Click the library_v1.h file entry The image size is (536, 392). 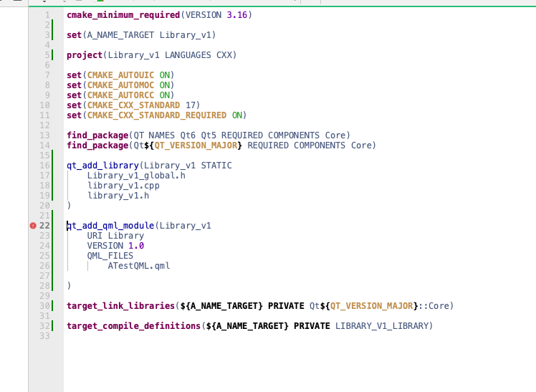[x=118, y=196]
